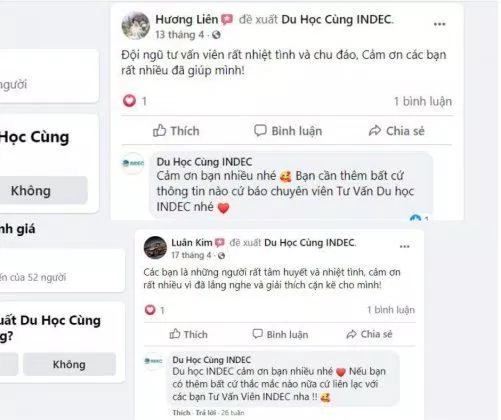Like Hương Liên's post with Thích
Screen dimensions: 501x420
(176, 131)
